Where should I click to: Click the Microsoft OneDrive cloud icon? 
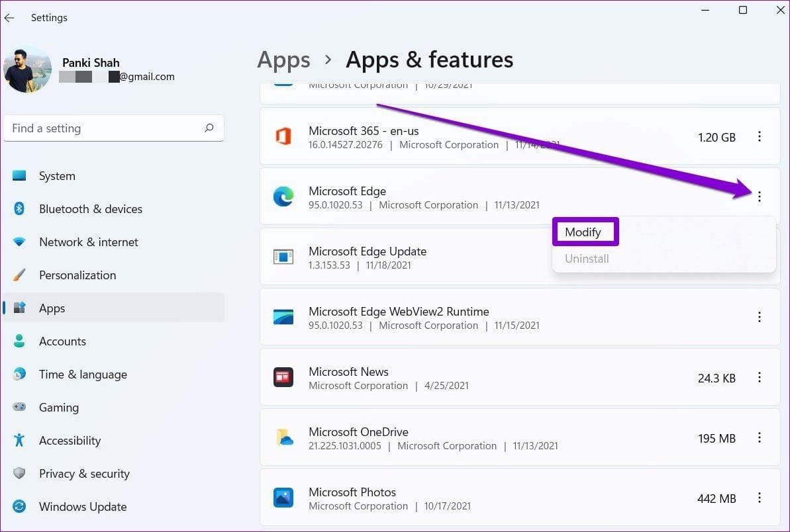tap(283, 437)
